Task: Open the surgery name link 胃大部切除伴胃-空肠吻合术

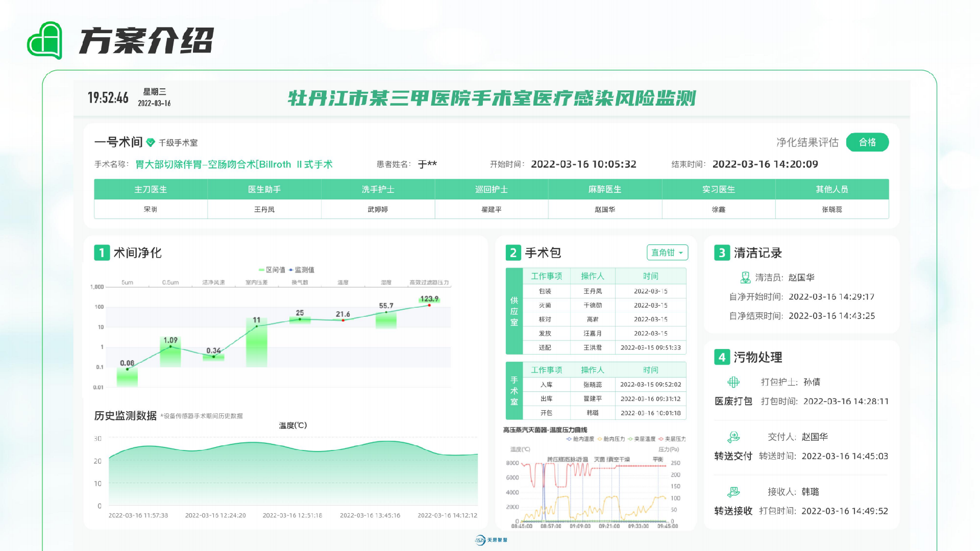Action: [x=234, y=164]
